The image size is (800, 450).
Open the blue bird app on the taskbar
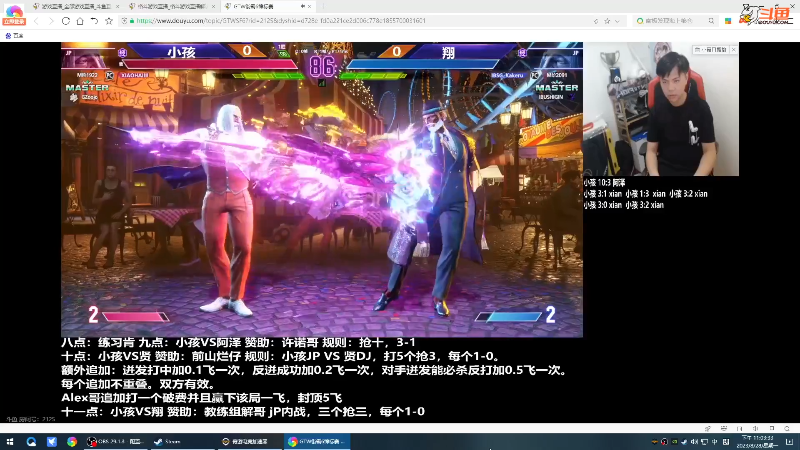point(52,442)
